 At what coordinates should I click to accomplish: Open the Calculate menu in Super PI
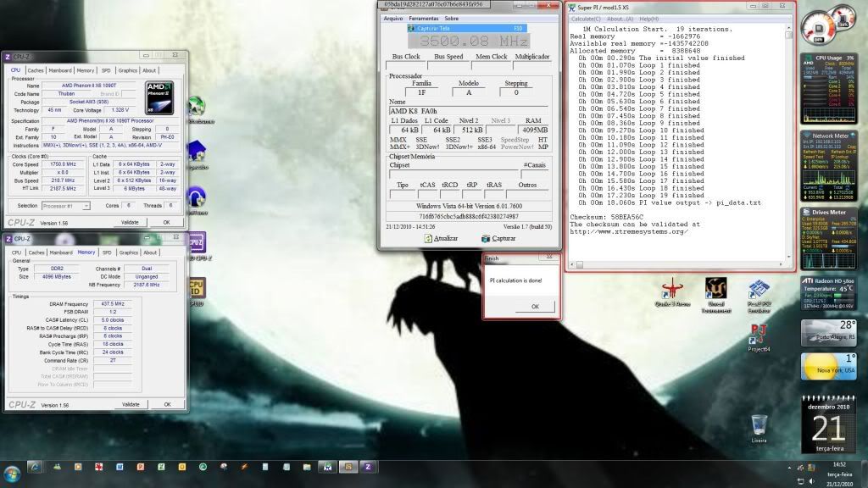(586, 19)
